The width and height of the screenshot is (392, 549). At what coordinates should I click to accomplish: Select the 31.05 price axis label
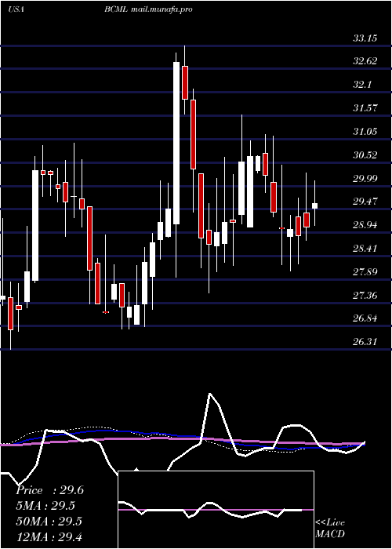pyautogui.click(x=365, y=132)
